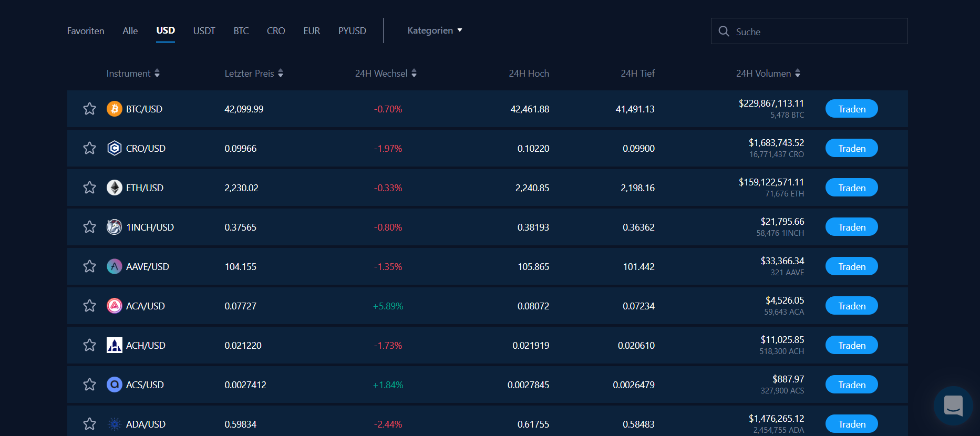This screenshot has height=436, width=980.
Task: Click the Cardano ADA icon
Action: tap(115, 424)
